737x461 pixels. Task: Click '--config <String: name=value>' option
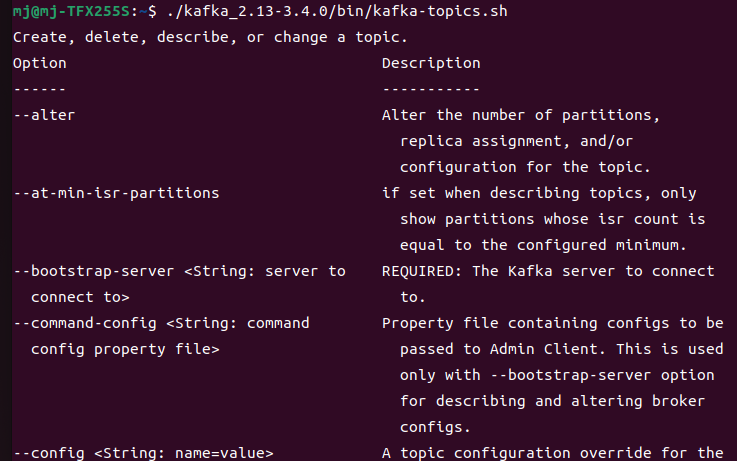tap(143, 453)
